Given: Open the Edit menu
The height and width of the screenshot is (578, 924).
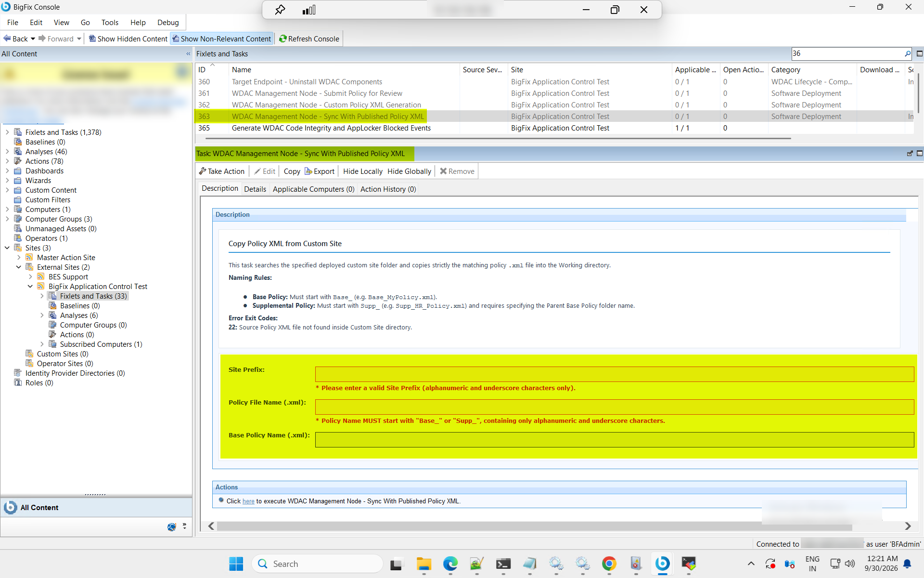Looking at the screenshot, I should point(36,22).
